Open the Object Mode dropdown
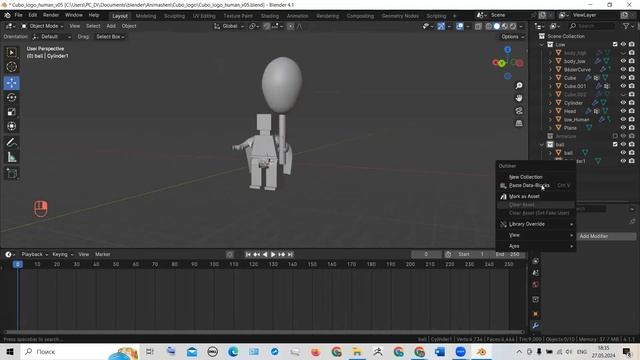Viewport: 640px width, 360px height. tap(42, 26)
